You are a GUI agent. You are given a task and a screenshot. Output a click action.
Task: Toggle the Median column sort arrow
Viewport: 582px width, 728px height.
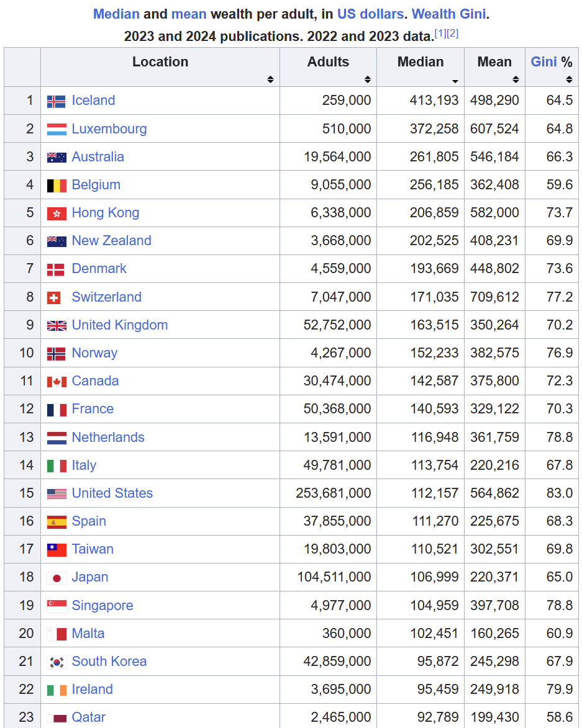(455, 81)
